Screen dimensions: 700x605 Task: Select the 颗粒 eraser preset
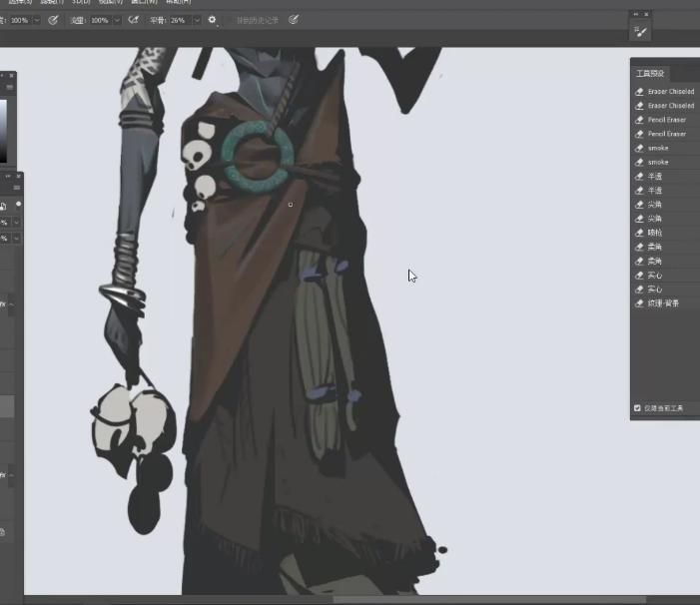click(665, 233)
